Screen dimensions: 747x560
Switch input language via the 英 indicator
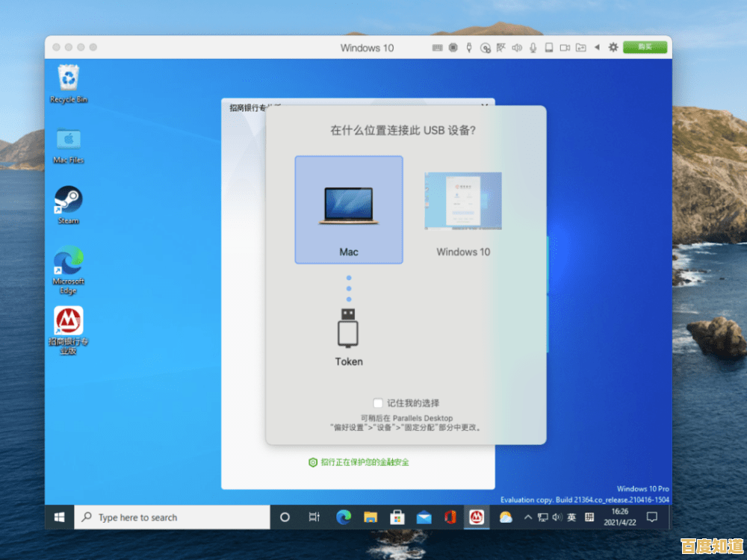[571, 517]
